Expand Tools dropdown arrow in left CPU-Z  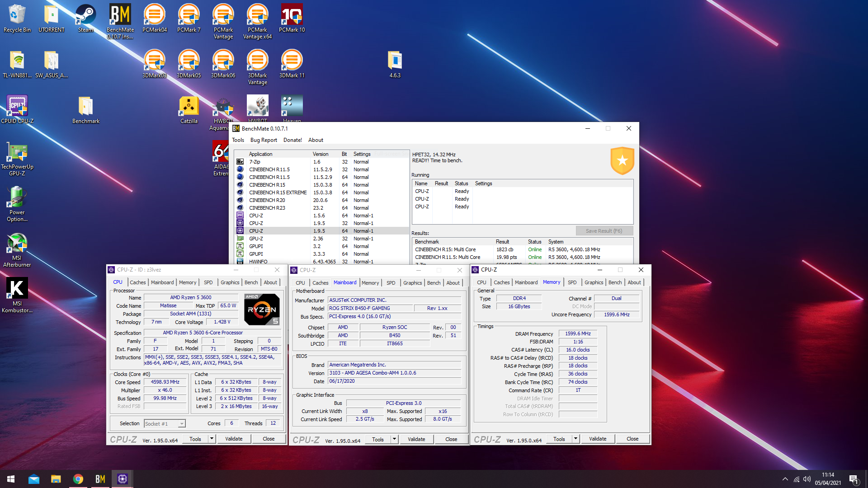[211, 439]
